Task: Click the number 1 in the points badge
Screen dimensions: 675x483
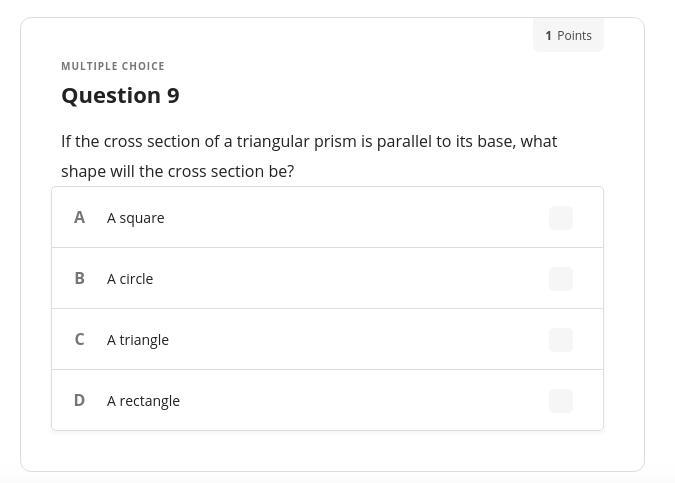Action: click(548, 35)
